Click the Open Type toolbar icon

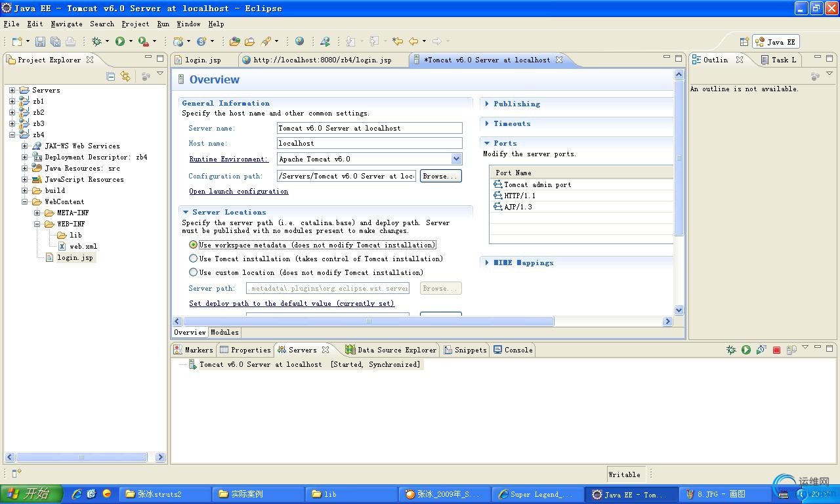pyautogui.click(x=234, y=41)
